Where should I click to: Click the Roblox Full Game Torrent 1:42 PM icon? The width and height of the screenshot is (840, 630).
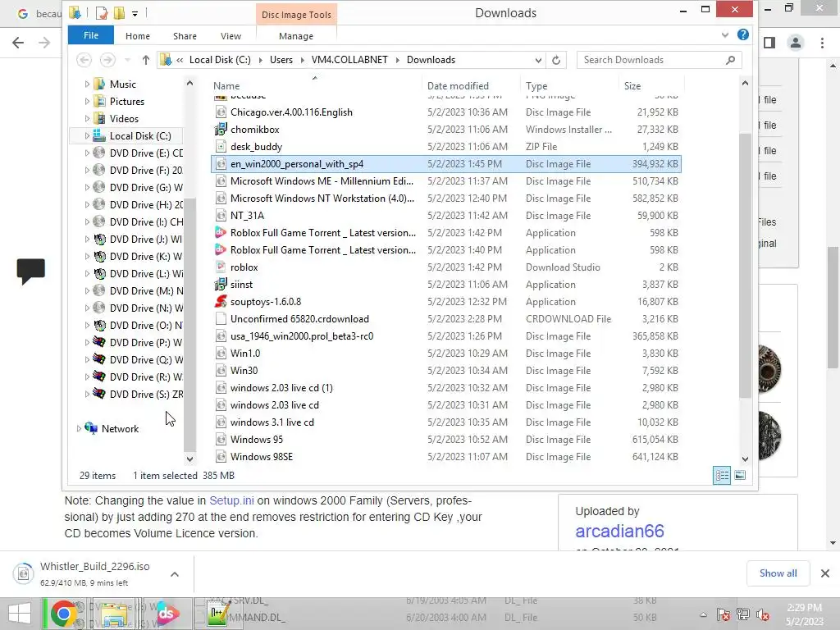[221, 233]
